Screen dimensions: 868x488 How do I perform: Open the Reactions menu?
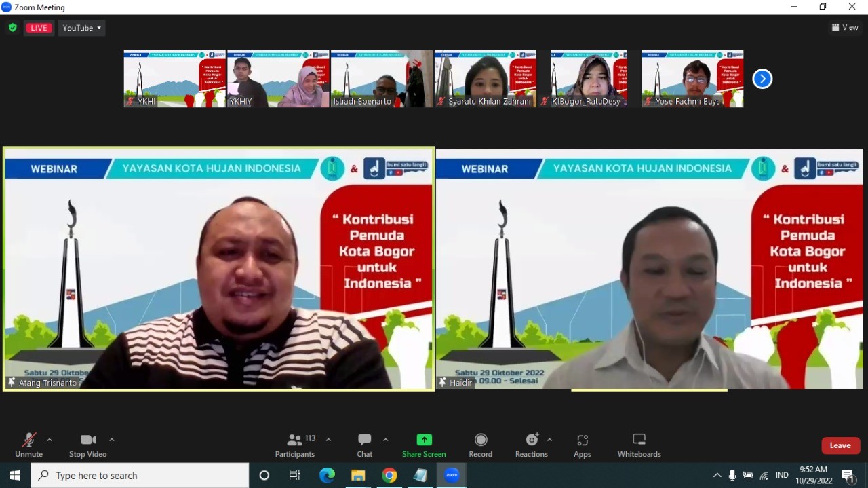532,445
